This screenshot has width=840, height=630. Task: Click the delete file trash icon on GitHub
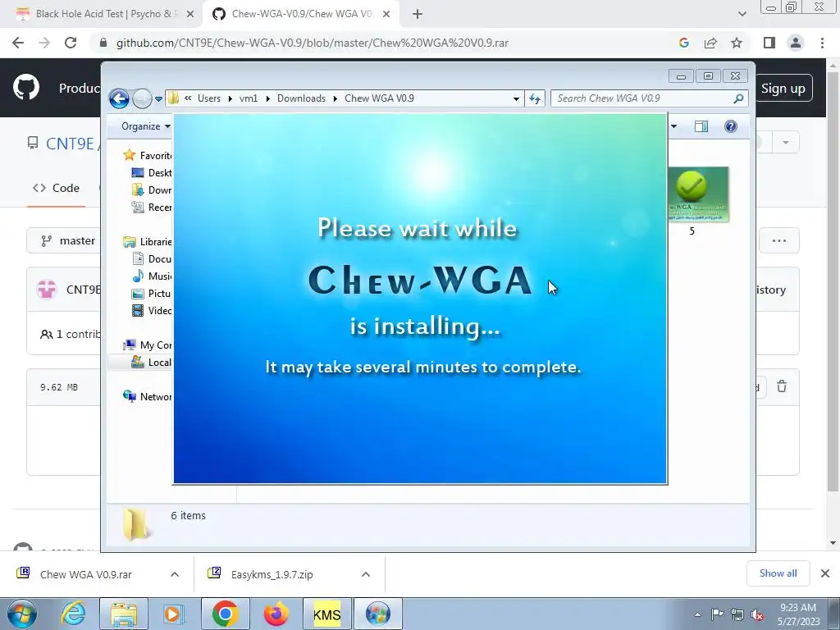[x=782, y=386]
